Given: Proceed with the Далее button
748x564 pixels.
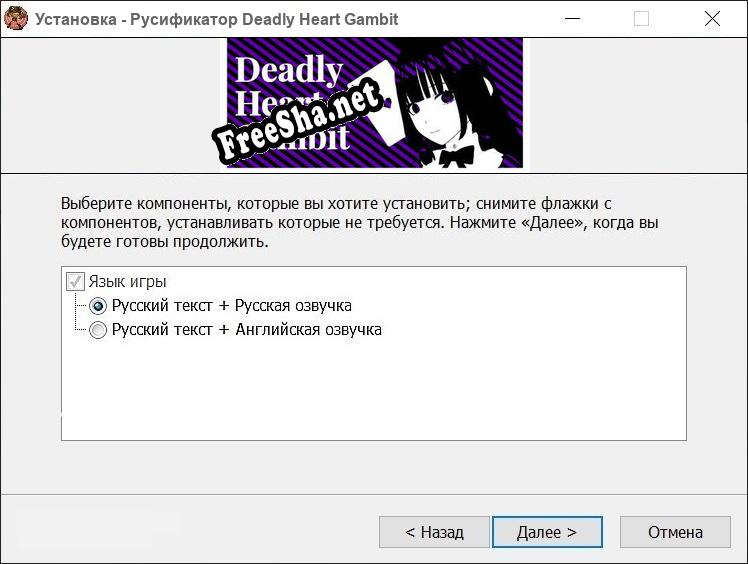Looking at the screenshot, I should pyautogui.click(x=547, y=532).
